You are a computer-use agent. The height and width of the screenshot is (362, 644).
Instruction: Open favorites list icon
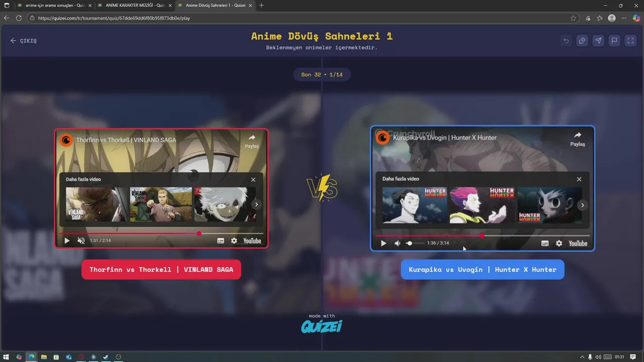600,18
